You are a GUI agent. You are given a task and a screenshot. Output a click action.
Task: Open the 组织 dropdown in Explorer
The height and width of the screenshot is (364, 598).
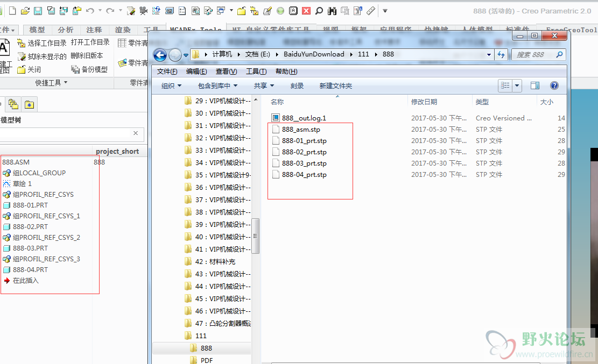point(171,86)
